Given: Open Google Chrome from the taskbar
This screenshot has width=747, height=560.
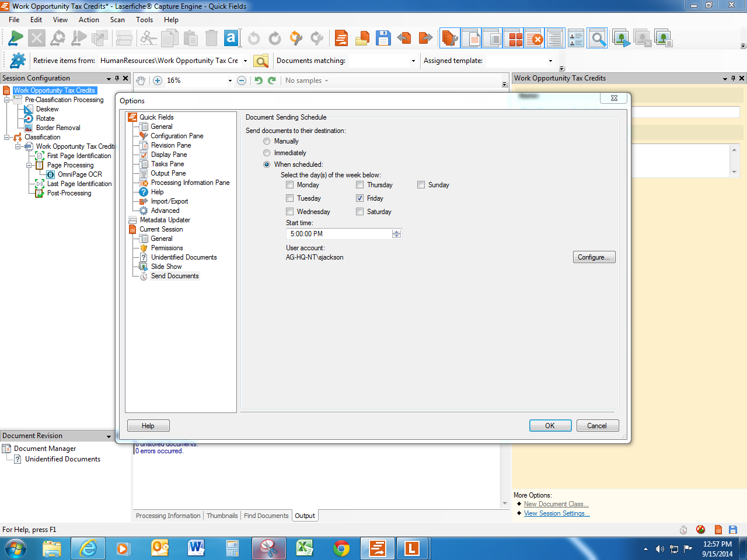Looking at the screenshot, I should 341,548.
